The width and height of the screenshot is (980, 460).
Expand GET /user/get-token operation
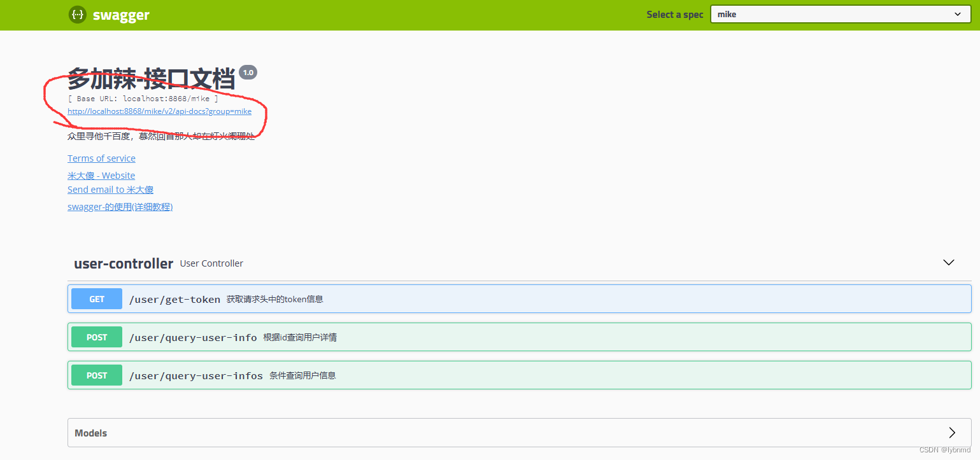519,299
